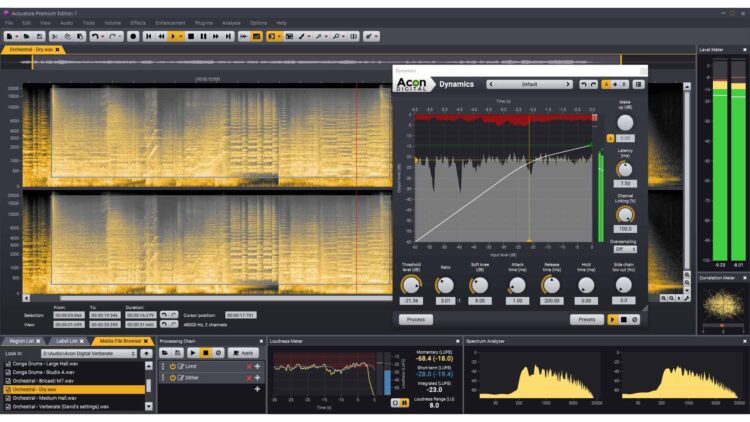Save the current Processing Chain
The width and height of the screenshot is (750, 422).
(x=177, y=353)
